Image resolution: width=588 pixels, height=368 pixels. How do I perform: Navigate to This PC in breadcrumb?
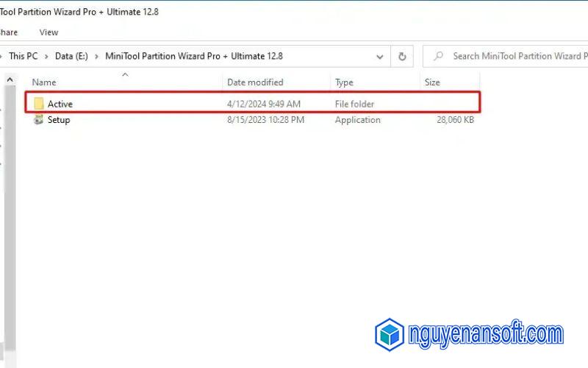pyautogui.click(x=24, y=56)
